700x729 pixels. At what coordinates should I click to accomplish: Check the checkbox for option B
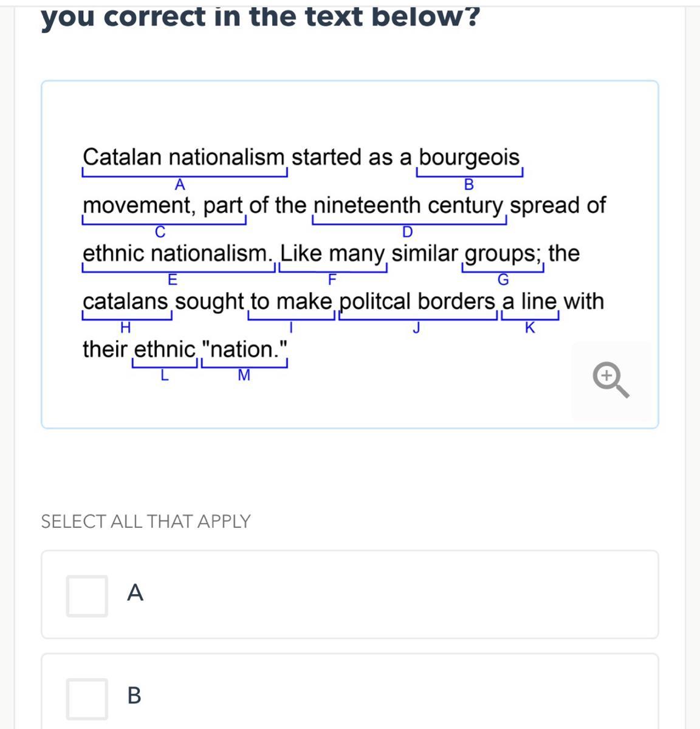87,699
